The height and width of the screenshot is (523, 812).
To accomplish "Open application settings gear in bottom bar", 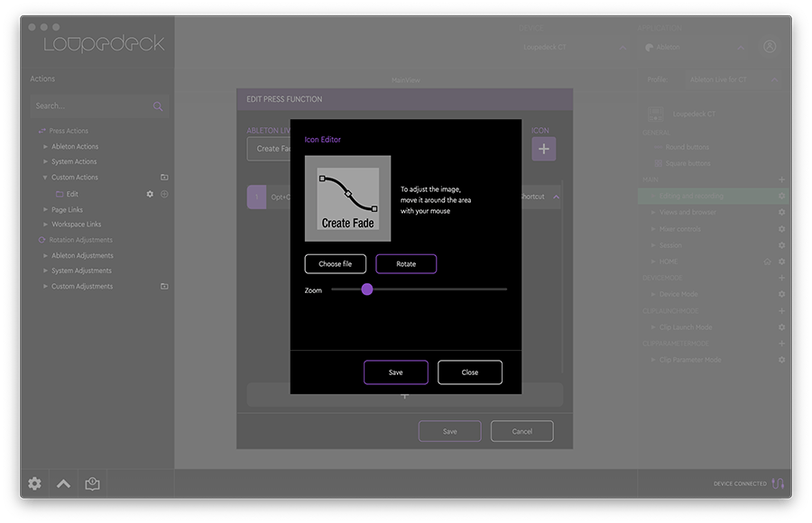I will tap(33, 483).
